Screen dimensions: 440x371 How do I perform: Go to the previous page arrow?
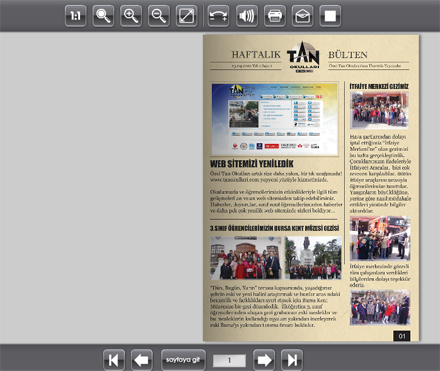point(142,360)
